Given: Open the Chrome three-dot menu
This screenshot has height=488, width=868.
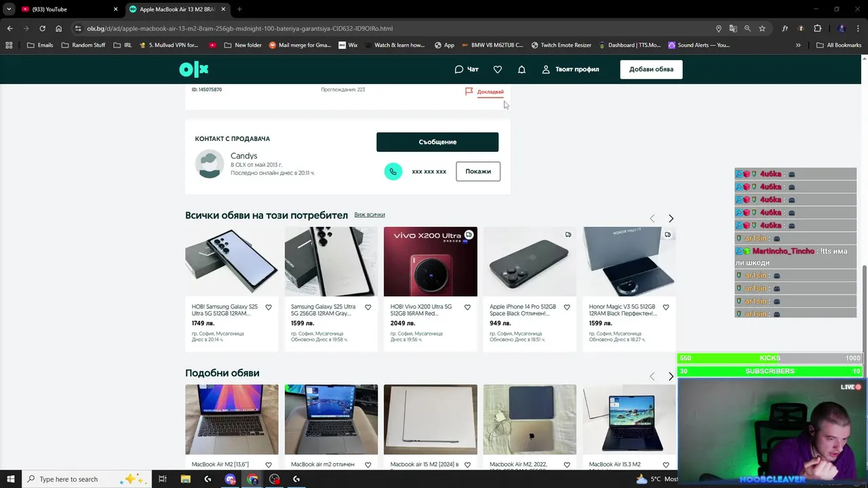Looking at the screenshot, I should click(x=859, y=28).
